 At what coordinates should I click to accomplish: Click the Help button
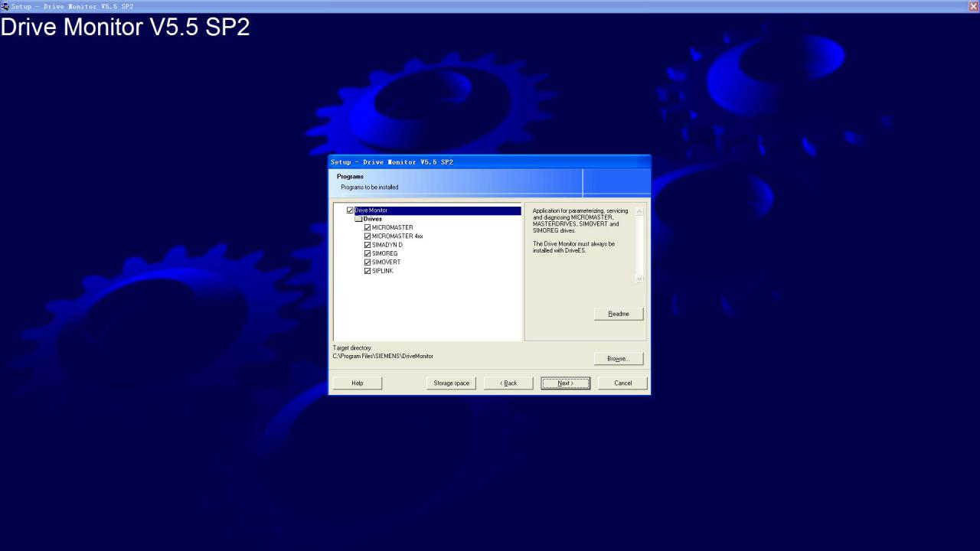358,383
